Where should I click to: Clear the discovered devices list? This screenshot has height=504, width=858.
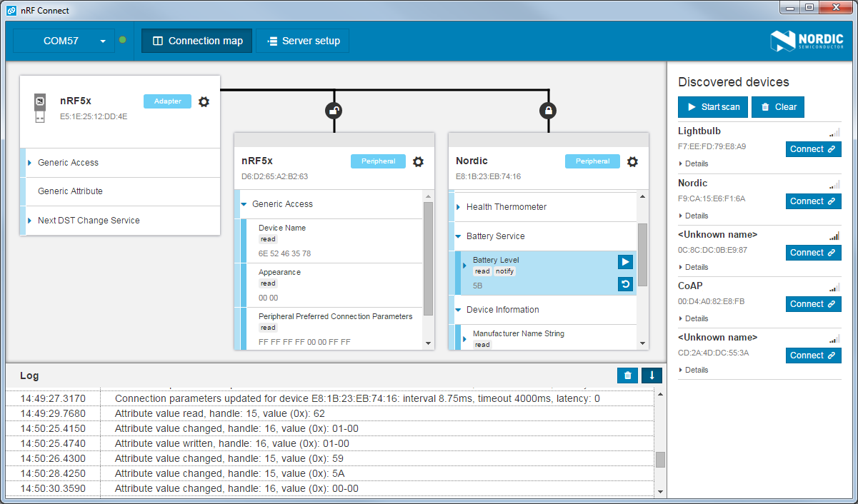pyautogui.click(x=778, y=107)
